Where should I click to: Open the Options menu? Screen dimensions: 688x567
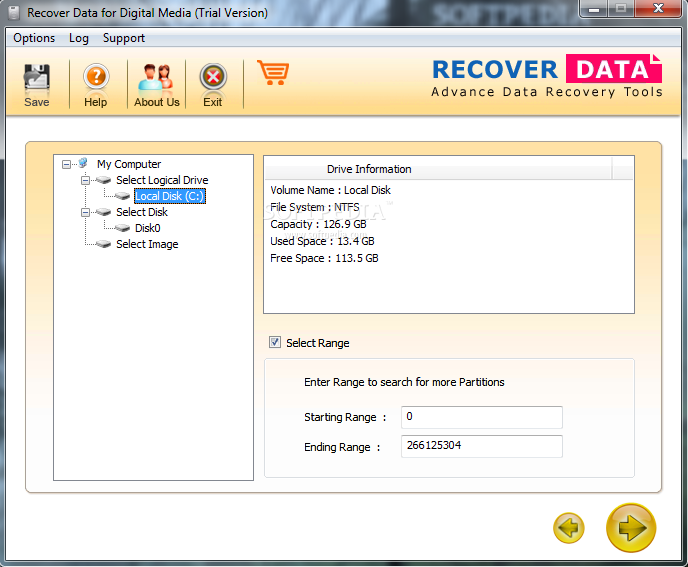click(34, 38)
